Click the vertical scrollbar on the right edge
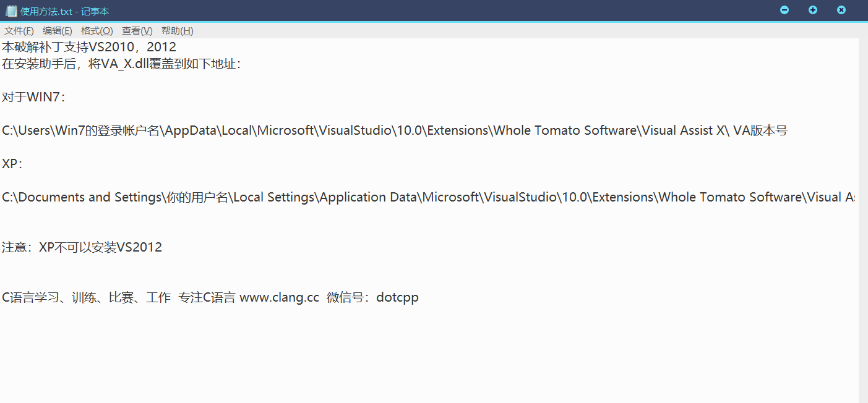 pyautogui.click(x=863, y=216)
